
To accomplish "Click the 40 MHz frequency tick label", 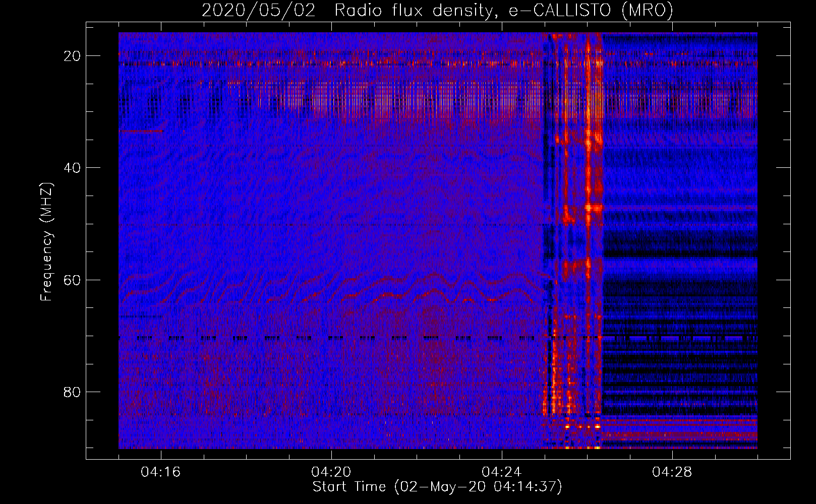I will pyautogui.click(x=72, y=168).
